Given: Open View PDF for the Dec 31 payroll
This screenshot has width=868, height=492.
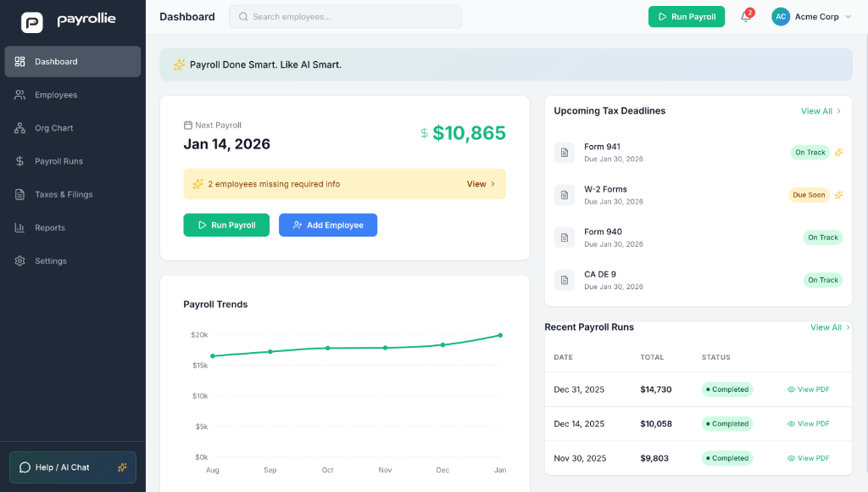Looking at the screenshot, I should click(808, 389).
